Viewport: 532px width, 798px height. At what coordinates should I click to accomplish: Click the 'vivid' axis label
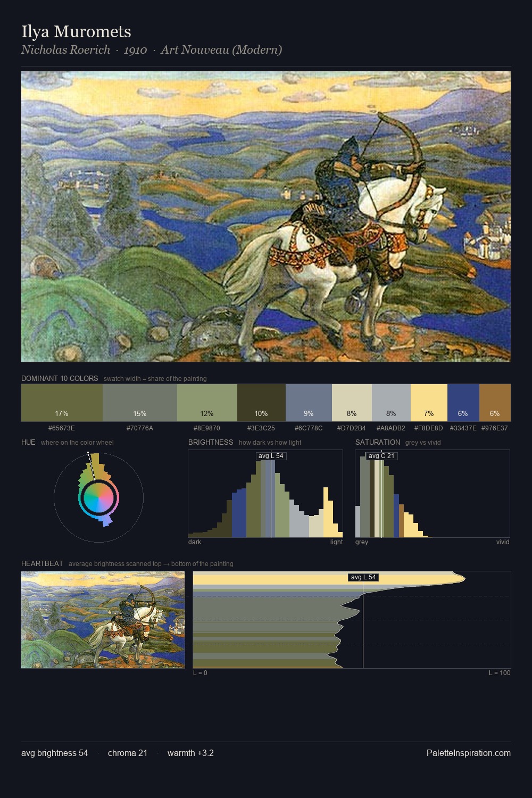(503, 542)
